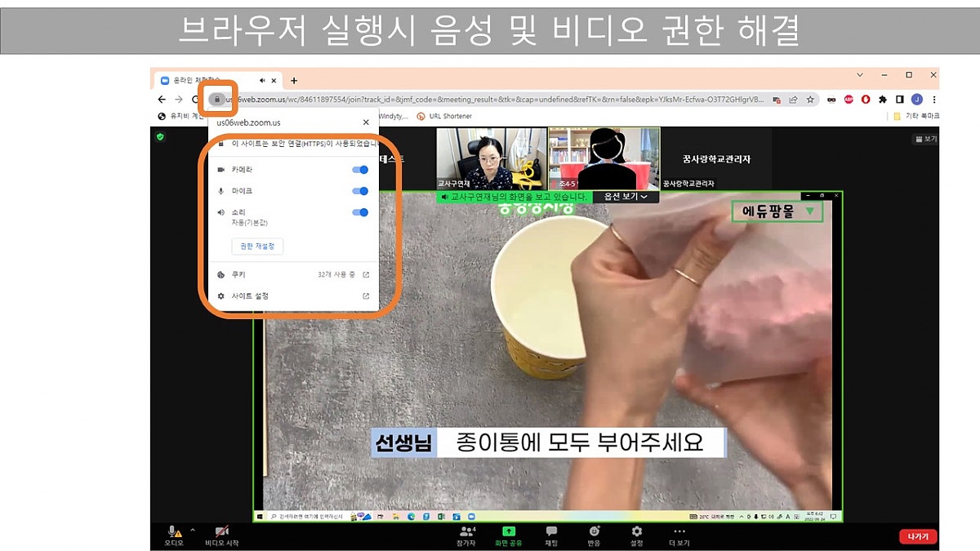Image resolution: width=980 pixels, height=551 pixels.
Task: Click the share page icon in address bar
Action: pyautogui.click(x=793, y=100)
